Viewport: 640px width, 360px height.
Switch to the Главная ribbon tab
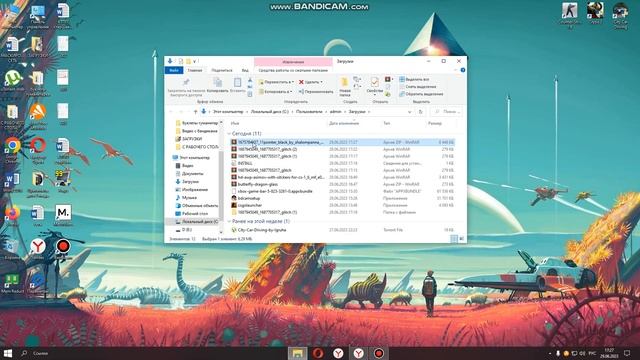pyautogui.click(x=195, y=70)
